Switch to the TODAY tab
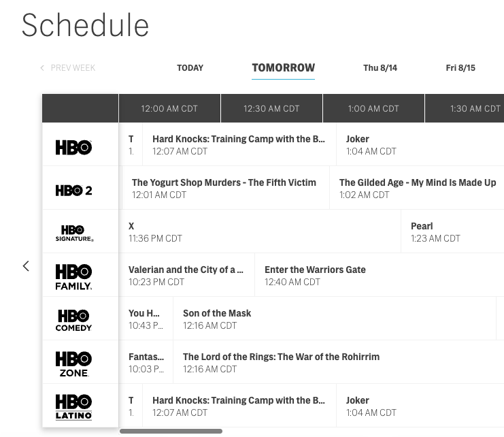 click(190, 68)
